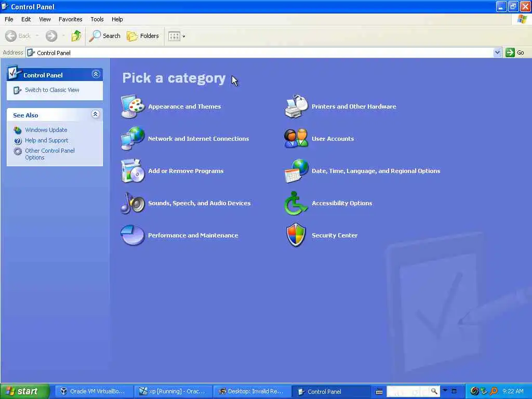The width and height of the screenshot is (532, 399).
Task: Open the Date, Time, Language calendar icon
Action: click(x=296, y=170)
